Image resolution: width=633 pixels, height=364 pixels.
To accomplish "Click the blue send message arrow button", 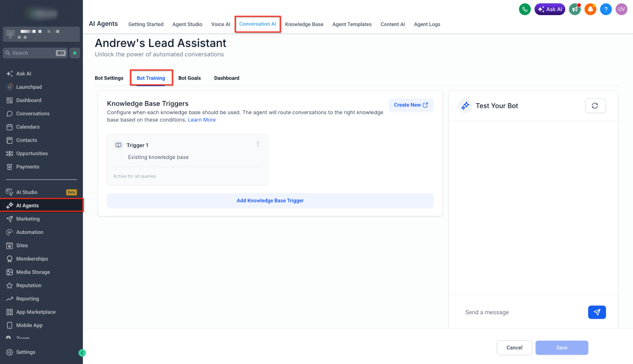I will pos(597,312).
